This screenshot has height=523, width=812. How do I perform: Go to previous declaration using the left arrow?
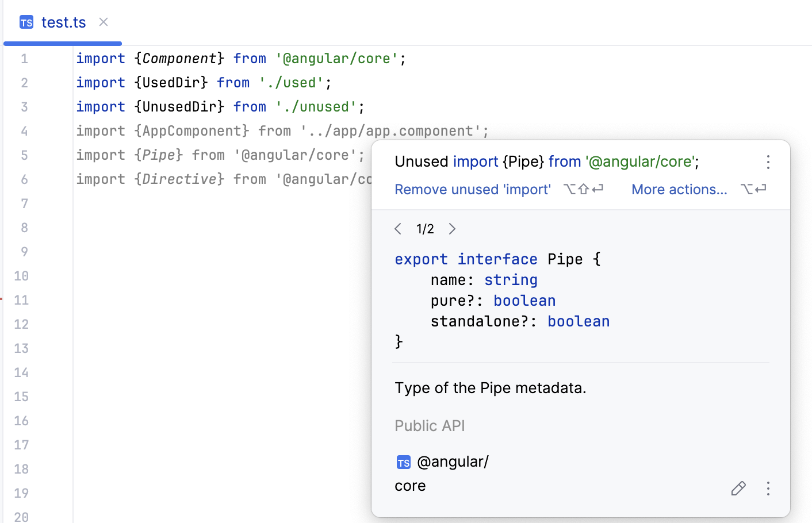[x=398, y=228]
